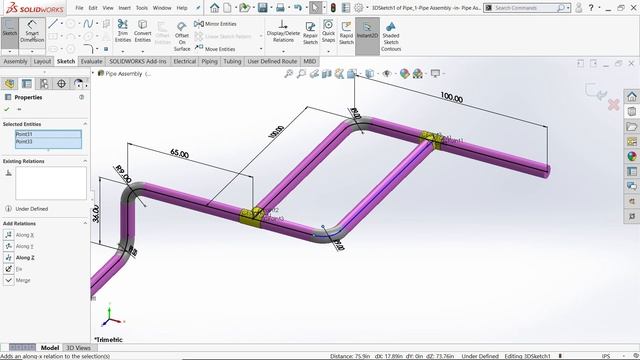The width and height of the screenshot is (640, 360).
Task: Click the New document icon
Action: (x=227, y=8)
